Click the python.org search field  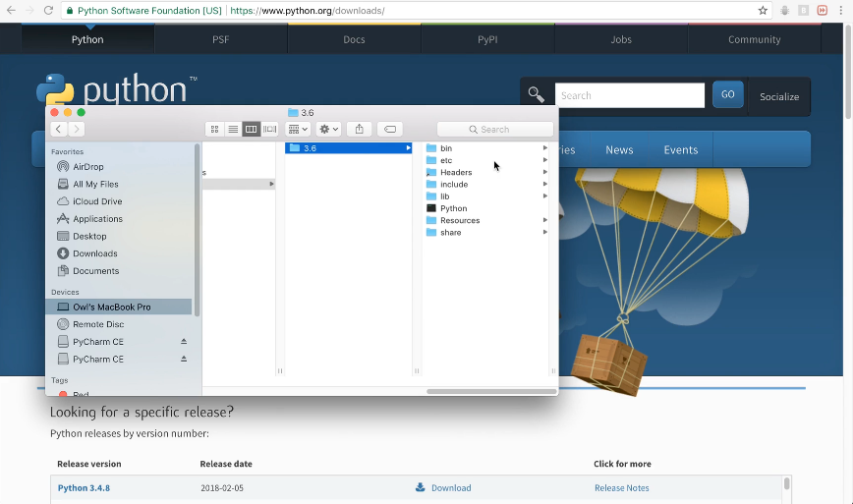[x=629, y=95]
